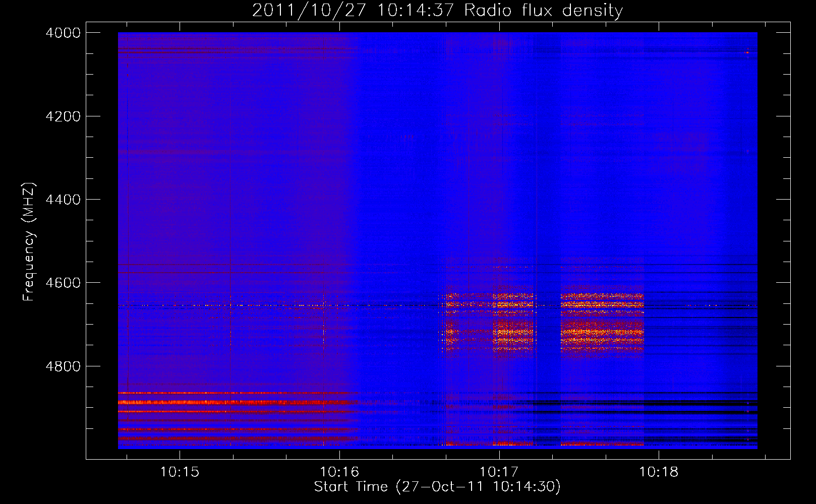Click the "Frequency (MHZ)" y-axis label
Viewport: 816px width, 504px height.
(29, 242)
